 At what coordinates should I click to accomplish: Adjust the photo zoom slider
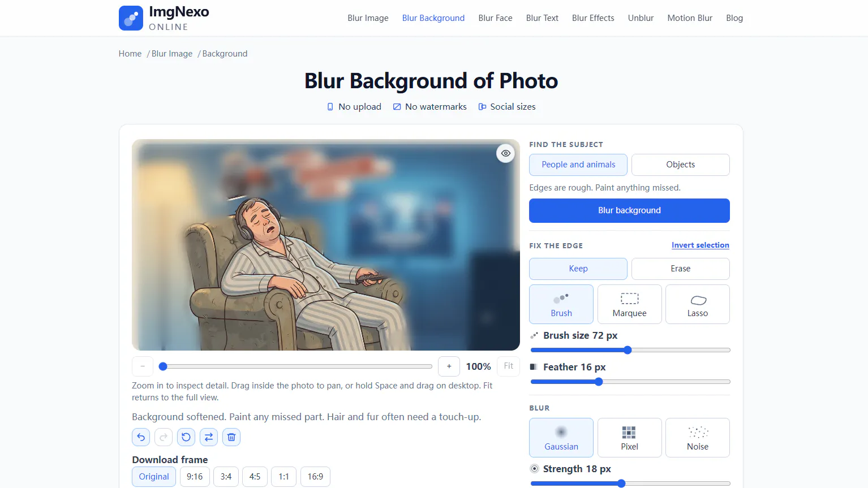pos(296,366)
